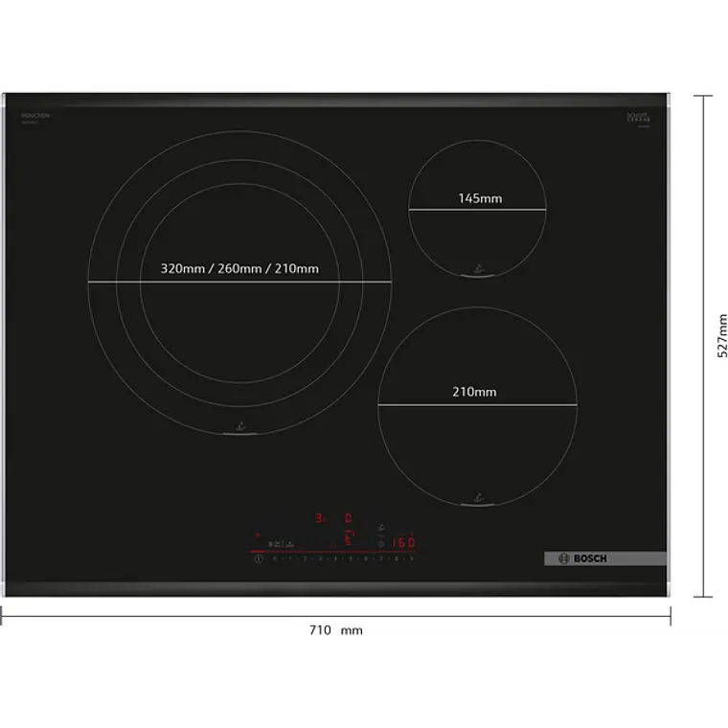Tap the red 0 zone display
The width and height of the screenshot is (728, 728).
pos(349,517)
